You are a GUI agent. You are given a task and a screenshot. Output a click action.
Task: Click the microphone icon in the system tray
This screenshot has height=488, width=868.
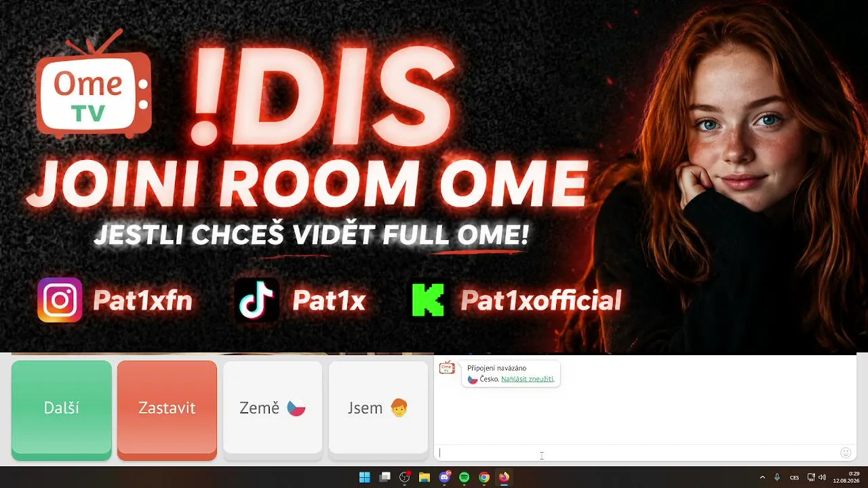coord(777,477)
